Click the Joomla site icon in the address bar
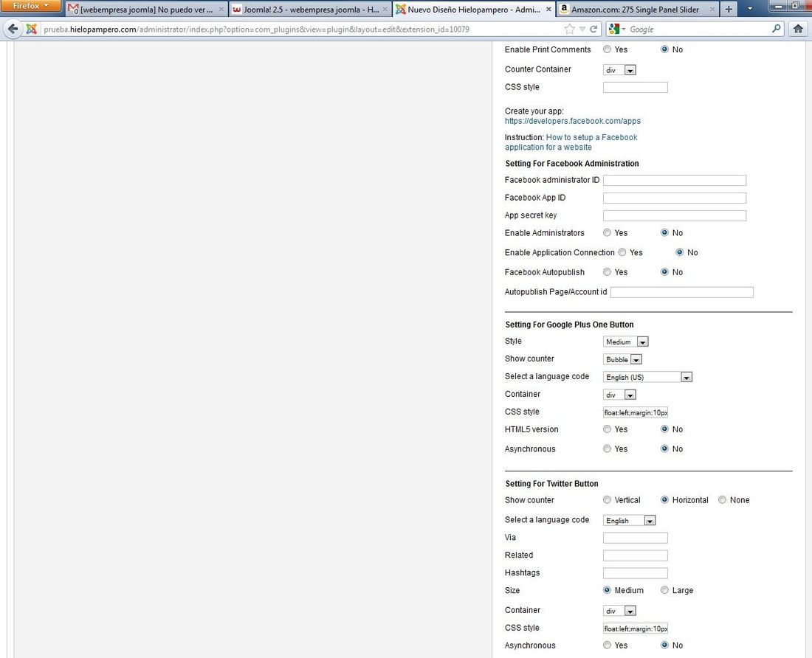The image size is (812, 658). [32, 29]
